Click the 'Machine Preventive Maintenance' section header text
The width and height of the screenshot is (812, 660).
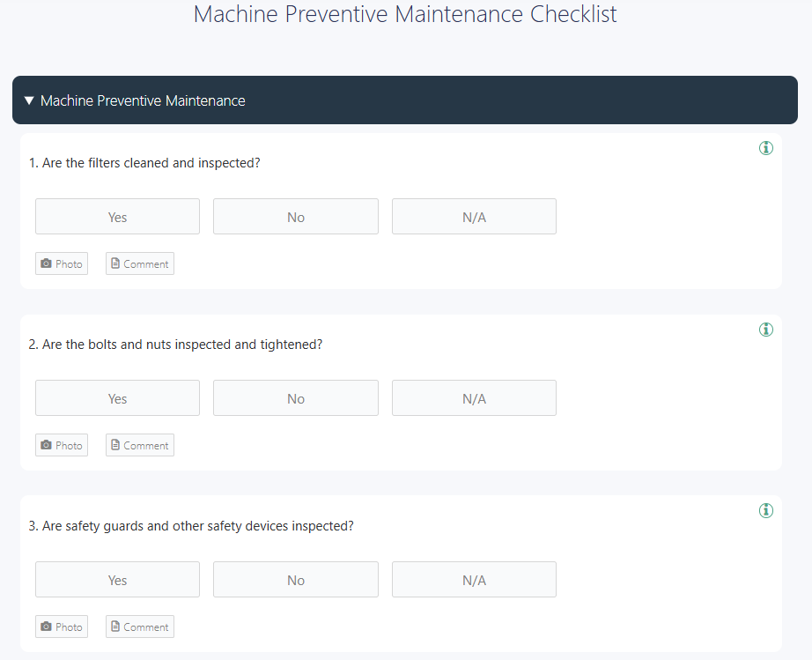point(143,100)
